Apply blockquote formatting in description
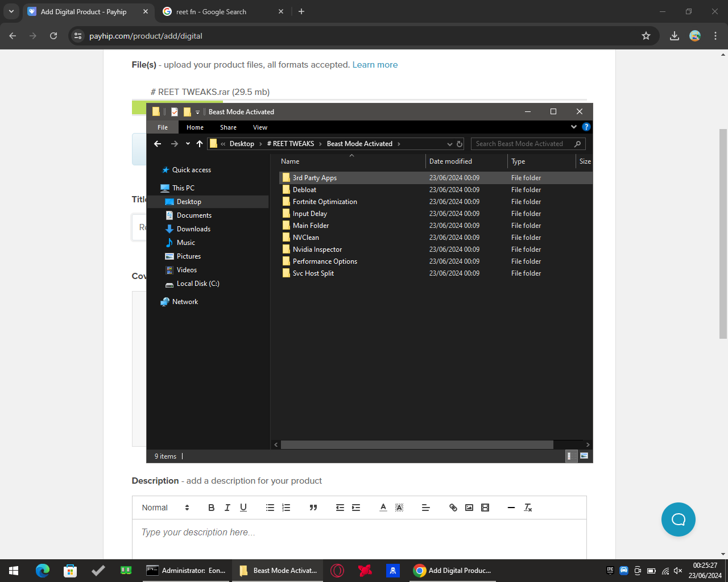The image size is (728, 582). (x=313, y=508)
